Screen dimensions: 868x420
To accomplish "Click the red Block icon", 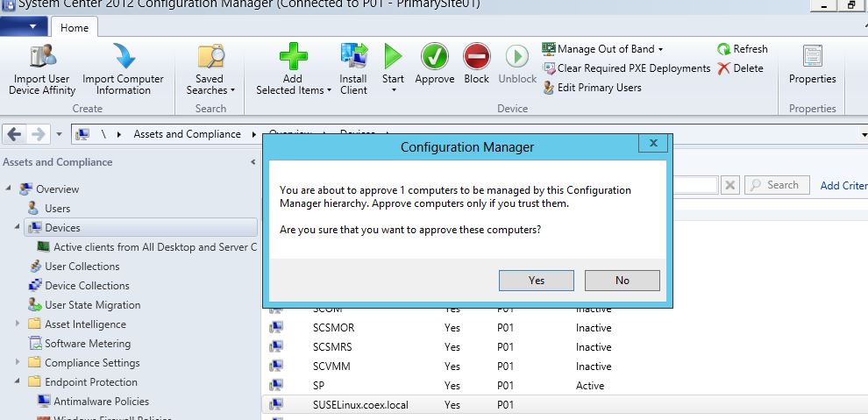I will pos(477,56).
